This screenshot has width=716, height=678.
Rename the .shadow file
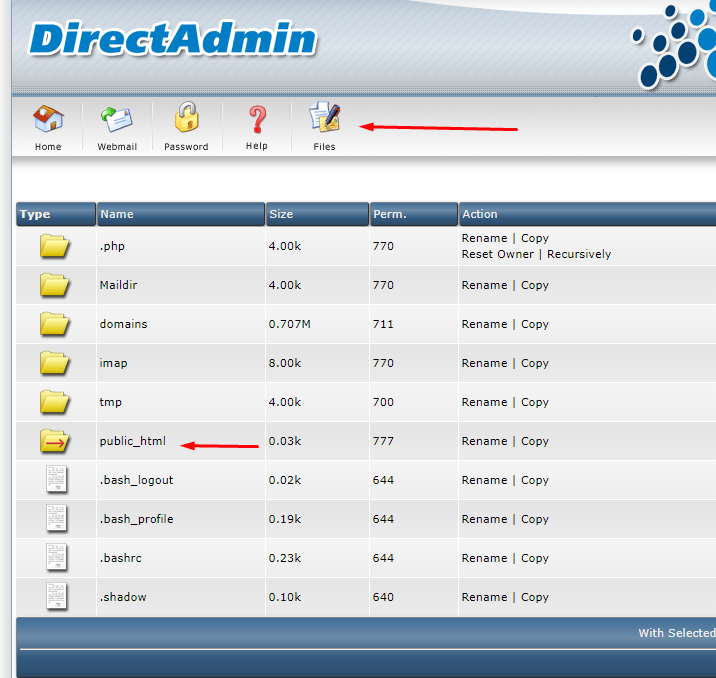coord(484,597)
